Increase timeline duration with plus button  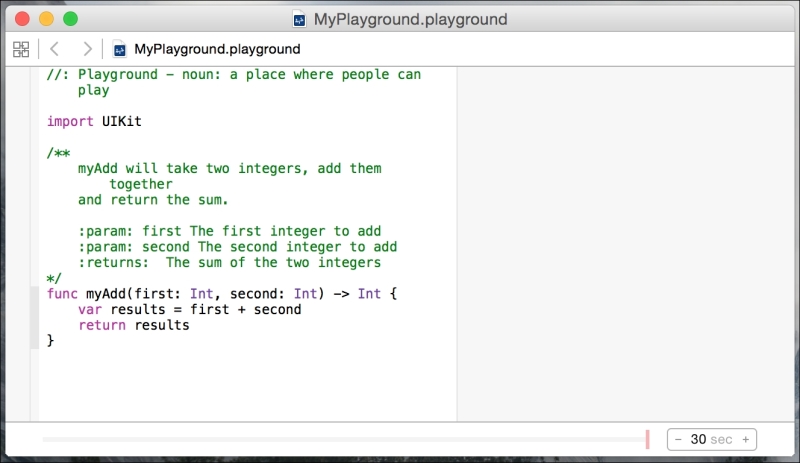(745, 439)
